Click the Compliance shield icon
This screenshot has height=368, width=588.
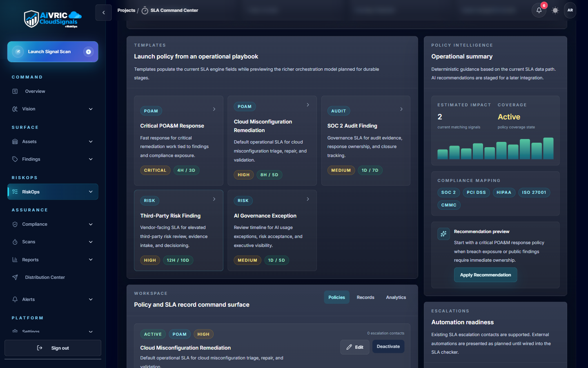click(x=15, y=224)
